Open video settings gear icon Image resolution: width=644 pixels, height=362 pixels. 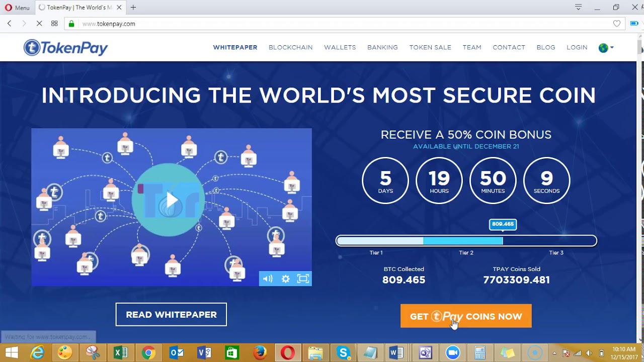[x=285, y=279]
